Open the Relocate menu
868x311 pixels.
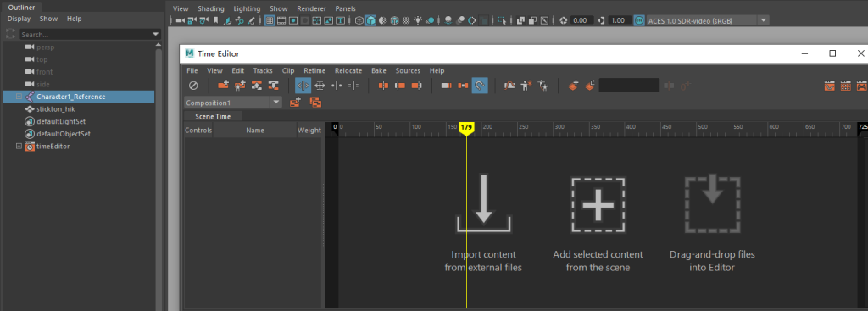[x=348, y=71]
